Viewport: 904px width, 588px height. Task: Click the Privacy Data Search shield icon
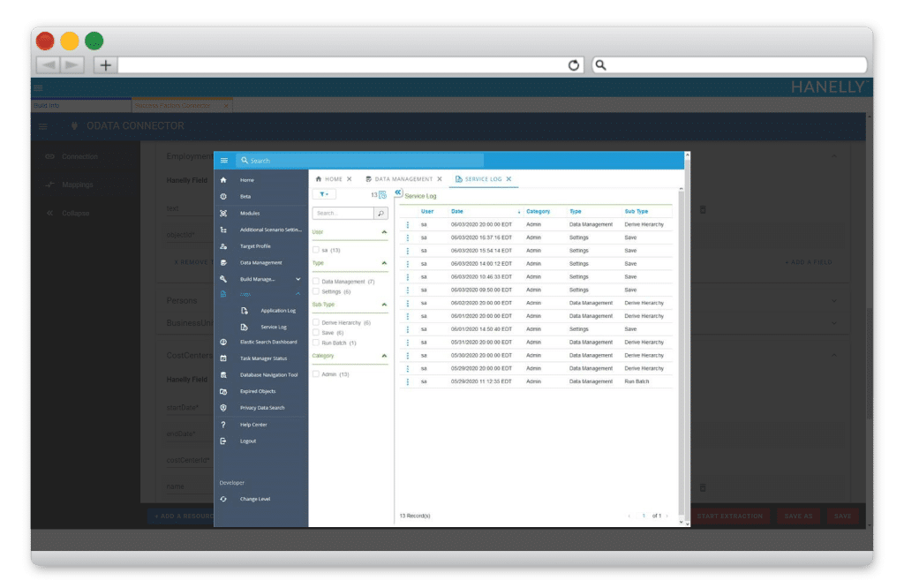[223, 408]
